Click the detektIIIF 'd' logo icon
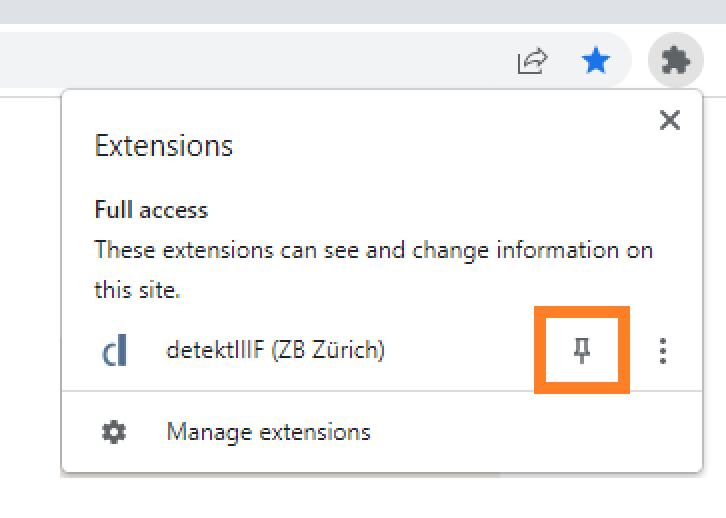 (x=115, y=351)
